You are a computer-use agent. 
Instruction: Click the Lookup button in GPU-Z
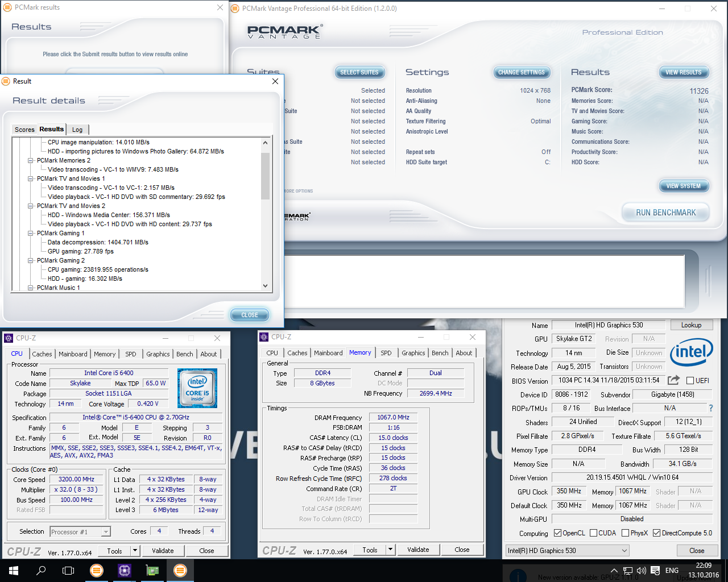click(x=691, y=325)
